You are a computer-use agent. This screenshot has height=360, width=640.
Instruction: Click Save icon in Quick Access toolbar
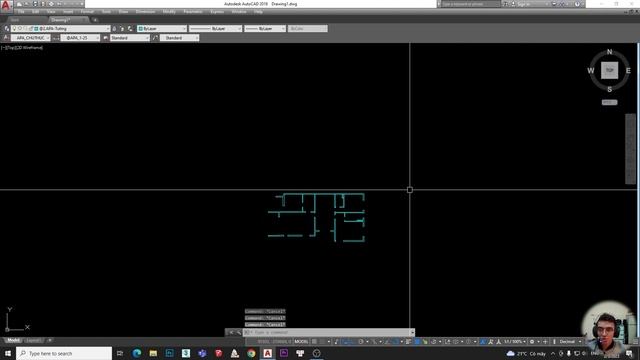[x=35, y=4]
